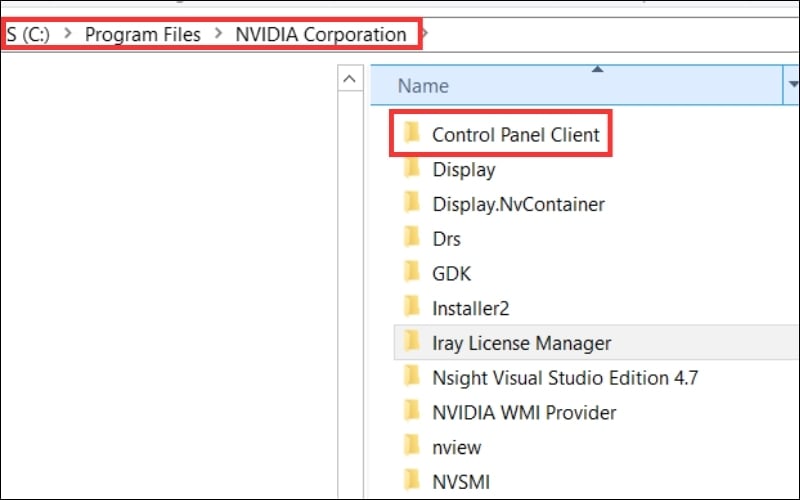This screenshot has height=500, width=800.
Task: Click NVIDIA Corporation in the address path
Action: 320,34
